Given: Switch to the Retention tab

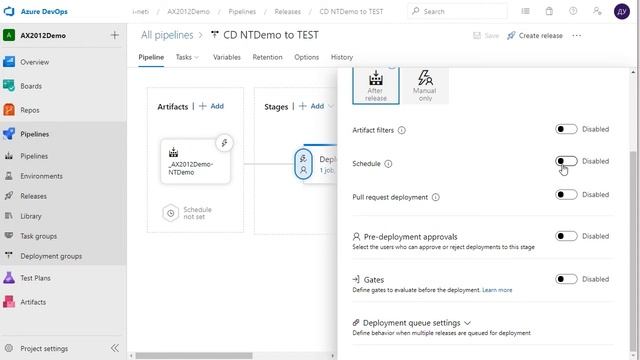Looking at the screenshot, I should click(267, 57).
